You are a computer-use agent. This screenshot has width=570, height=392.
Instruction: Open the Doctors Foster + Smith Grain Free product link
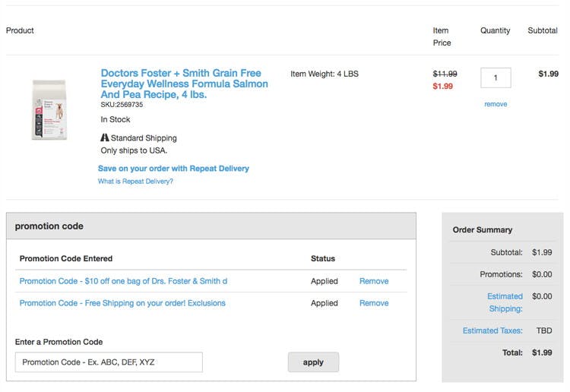(185, 84)
